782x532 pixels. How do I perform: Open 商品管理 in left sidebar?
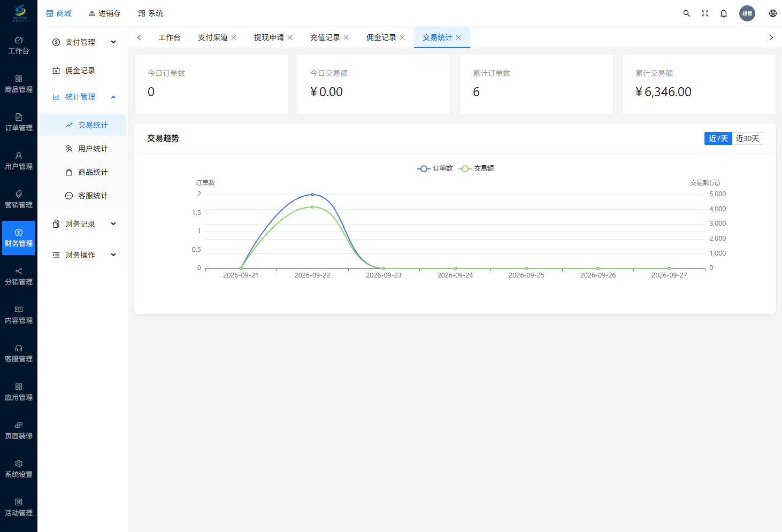(x=19, y=84)
